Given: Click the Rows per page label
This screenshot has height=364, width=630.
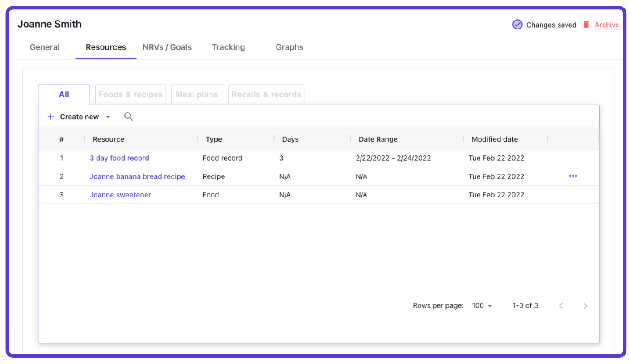Looking at the screenshot, I should 438,306.
